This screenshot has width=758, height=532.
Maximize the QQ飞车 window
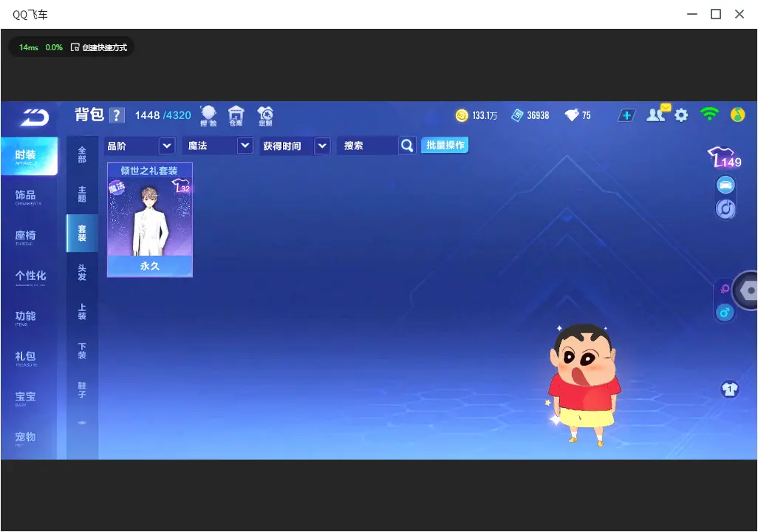716,15
